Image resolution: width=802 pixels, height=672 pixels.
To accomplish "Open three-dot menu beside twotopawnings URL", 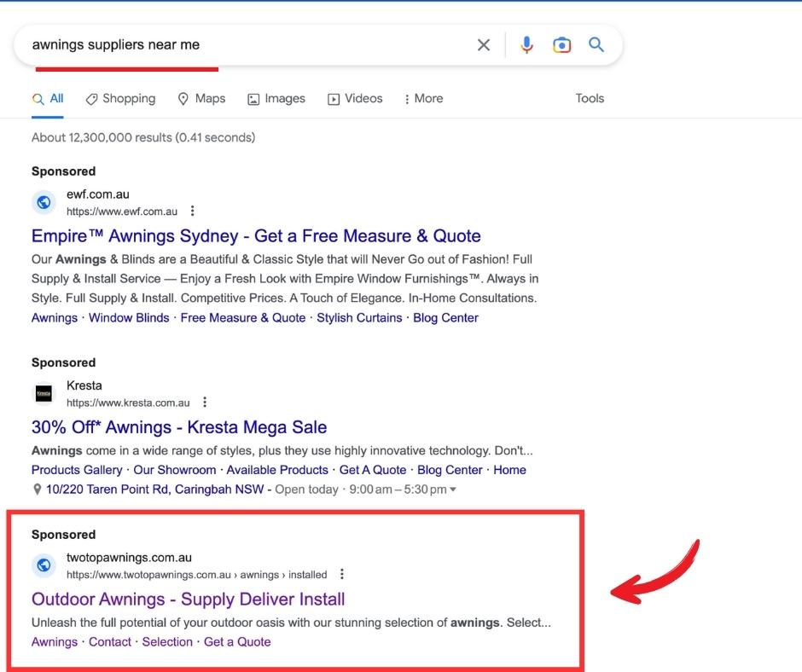I will (341, 574).
